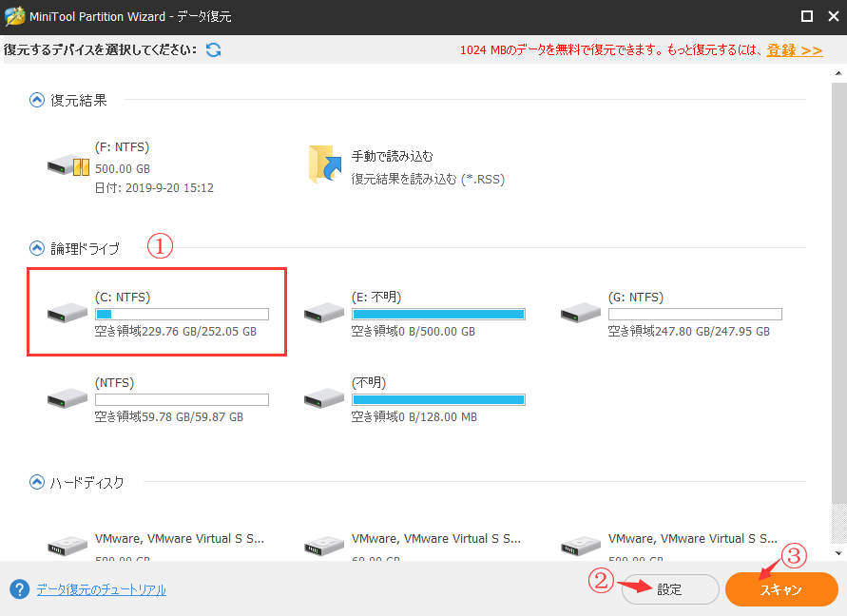Click the C: drive usage bar

tap(182, 314)
